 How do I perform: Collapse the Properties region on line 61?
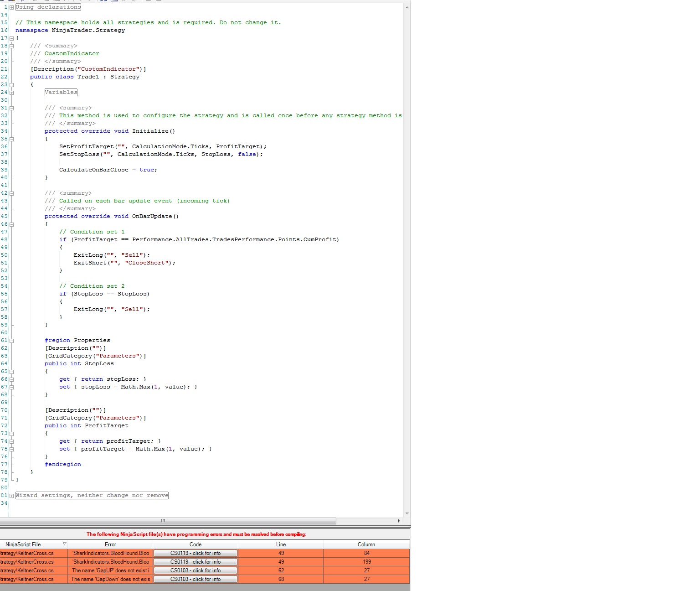coord(11,341)
